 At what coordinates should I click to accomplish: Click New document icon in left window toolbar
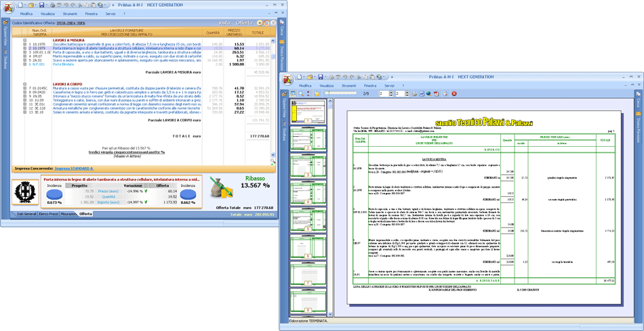pos(22,5)
